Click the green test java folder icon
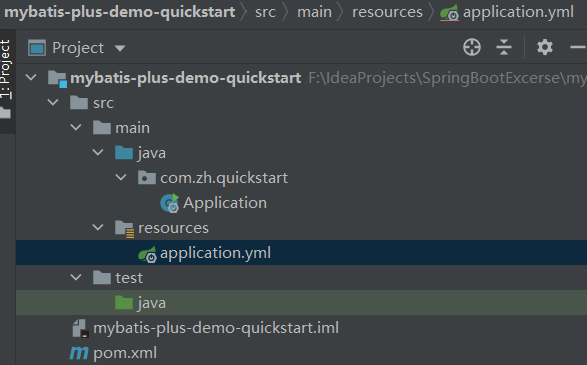Image resolution: width=587 pixels, height=365 pixels. click(124, 302)
